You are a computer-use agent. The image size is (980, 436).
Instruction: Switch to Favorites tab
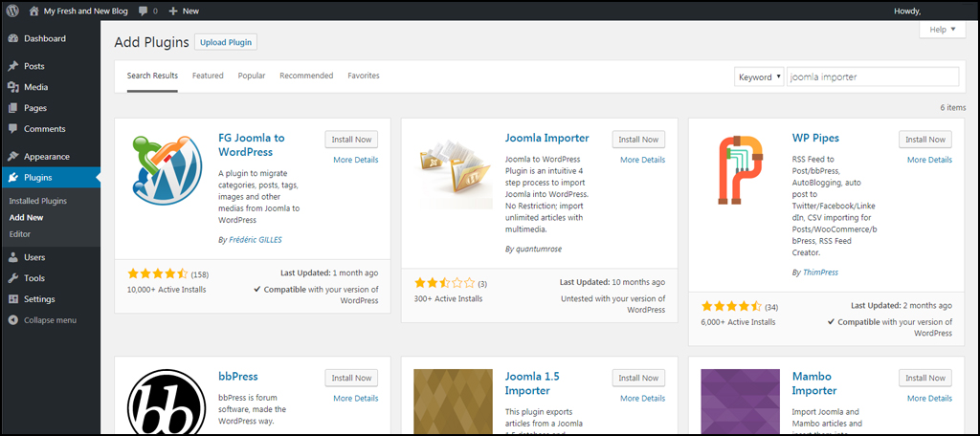(363, 76)
